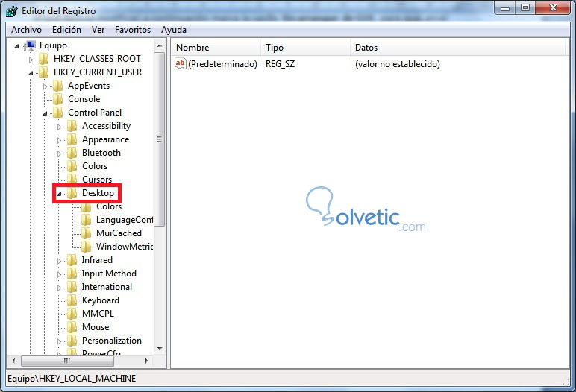The width and height of the screenshot is (576, 392).
Task: Click the International folder icon
Action: 72,287
